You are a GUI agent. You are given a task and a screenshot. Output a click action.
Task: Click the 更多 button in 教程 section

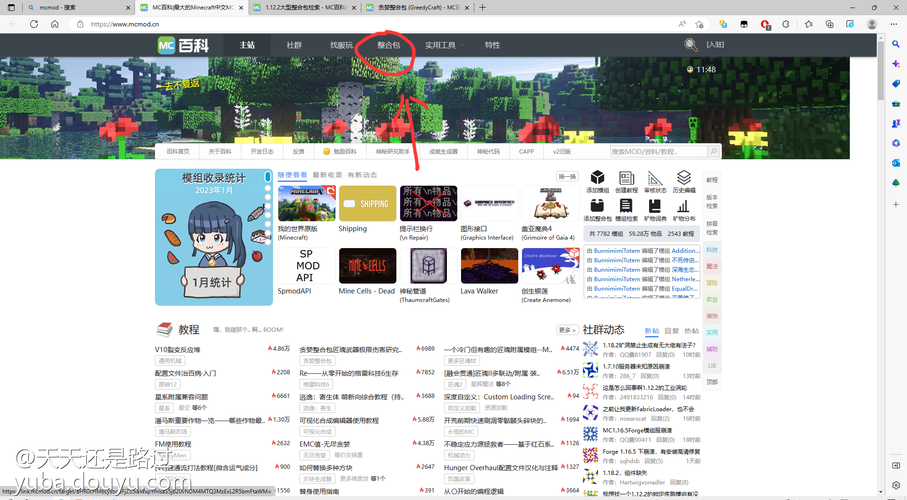[x=567, y=330]
